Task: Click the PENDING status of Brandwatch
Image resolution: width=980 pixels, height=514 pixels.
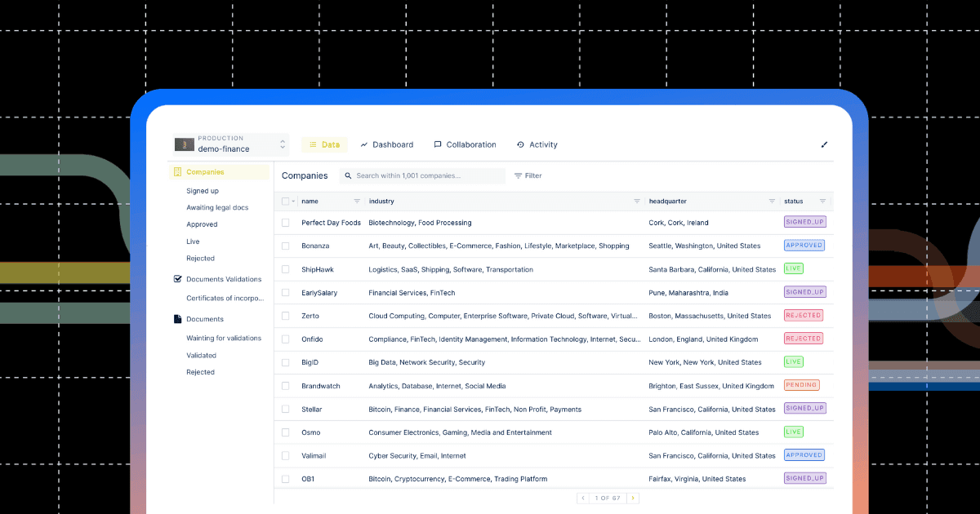Action: [801, 385]
